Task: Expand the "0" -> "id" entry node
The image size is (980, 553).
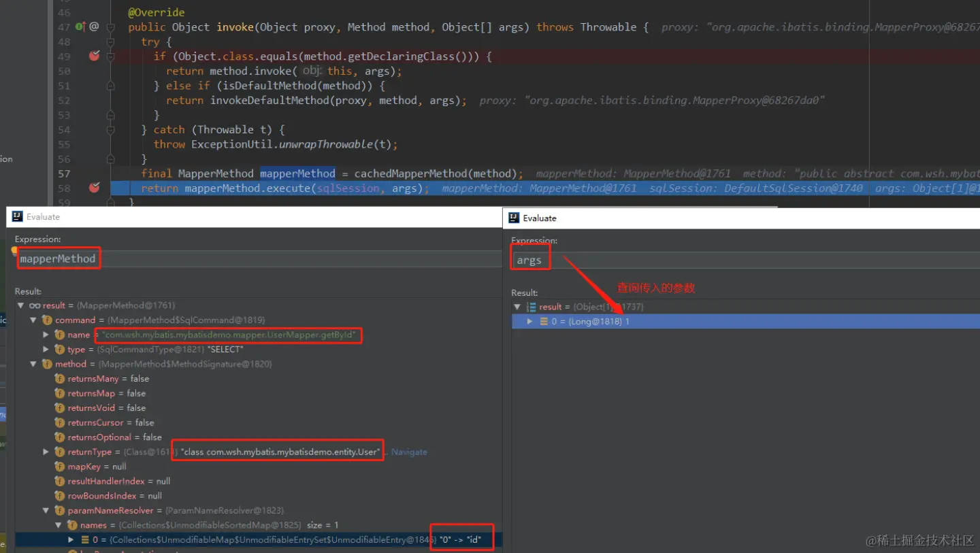Action: click(71, 539)
